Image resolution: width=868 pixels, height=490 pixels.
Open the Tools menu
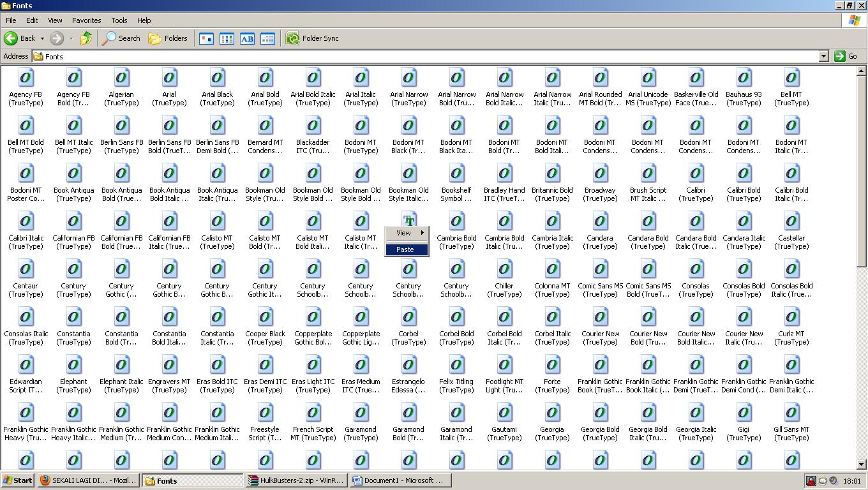tap(119, 20)
